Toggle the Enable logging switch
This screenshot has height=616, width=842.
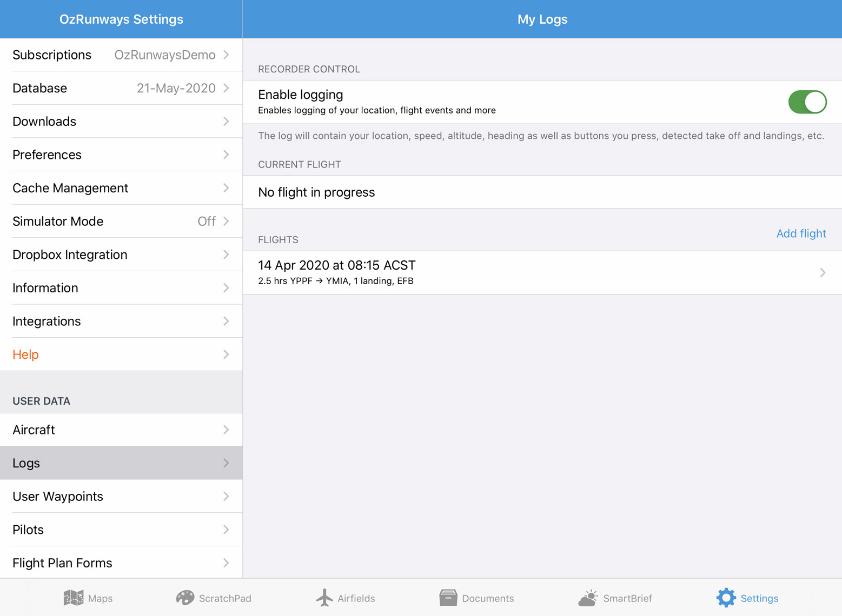click(x=807, y=102)
